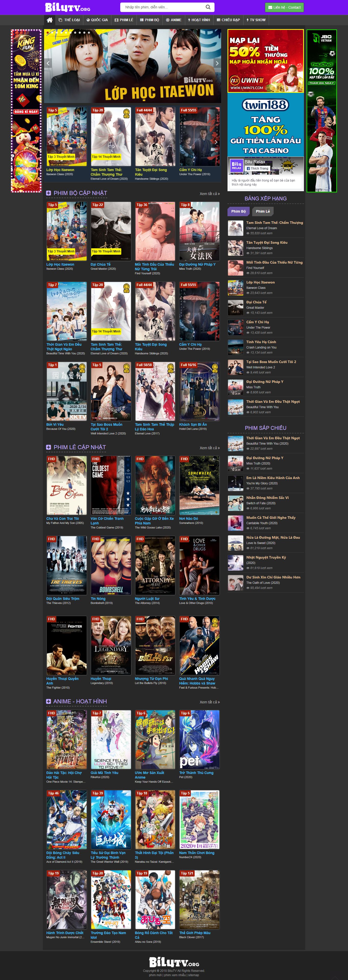Open Khách Sạn Bí Ẩn poster

pos(199,391)
